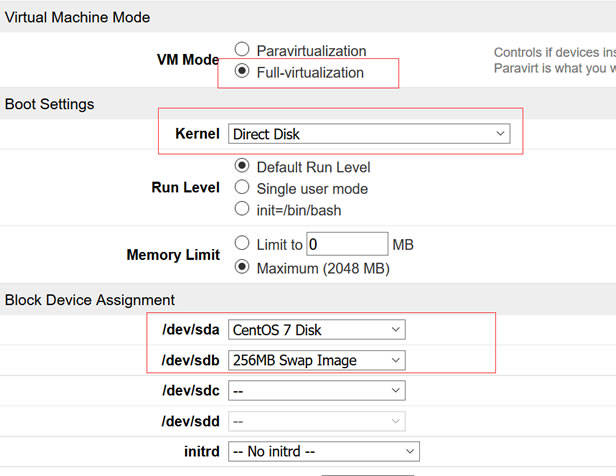The image size is (616, 476).
Task: Open the /dev/sdc device dropdown
Action: tap(317, 391)
